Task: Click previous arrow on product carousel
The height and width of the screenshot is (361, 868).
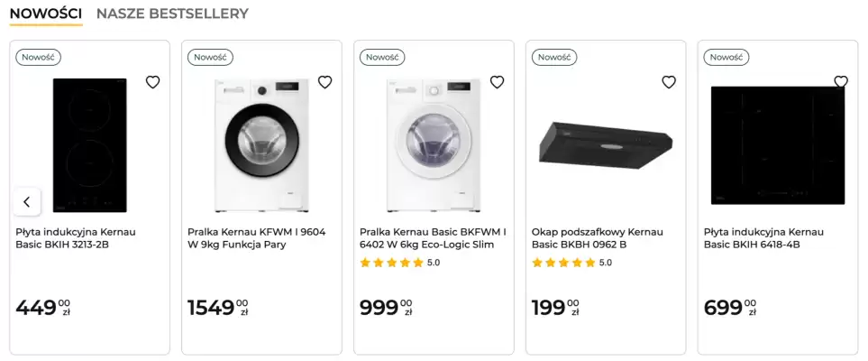Action: [x=27, y=201]
